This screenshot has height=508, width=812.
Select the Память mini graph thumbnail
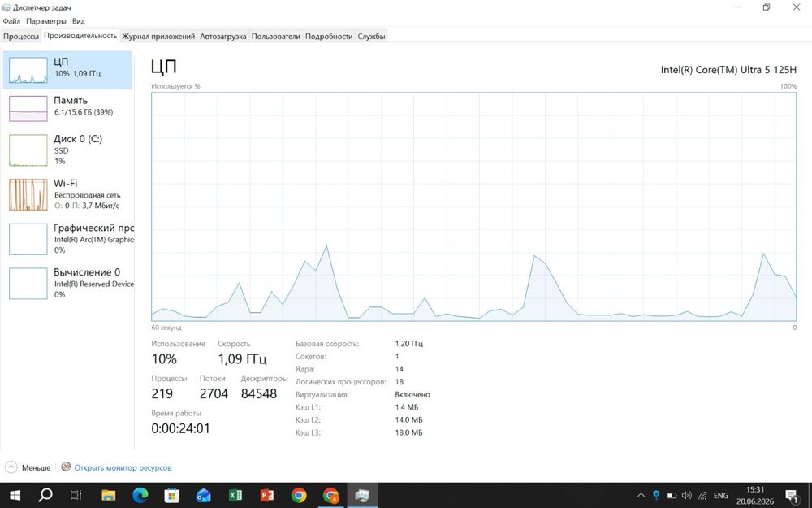point(28,108)
